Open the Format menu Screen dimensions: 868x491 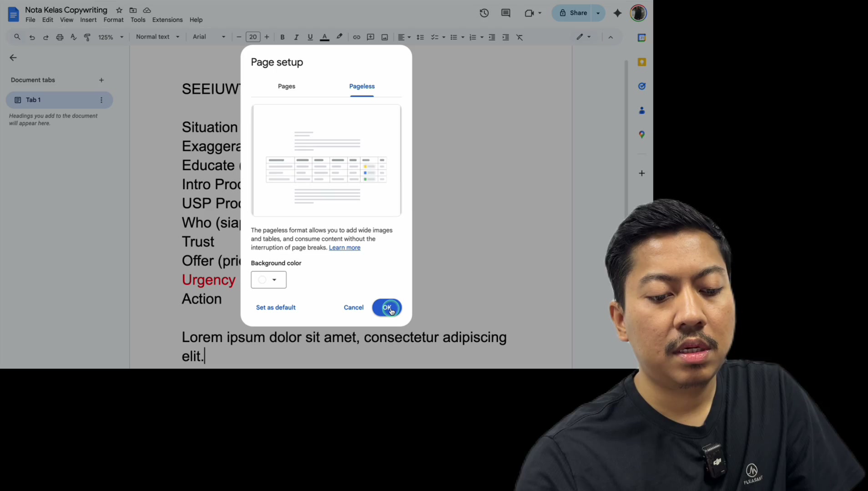coord(113,20)
